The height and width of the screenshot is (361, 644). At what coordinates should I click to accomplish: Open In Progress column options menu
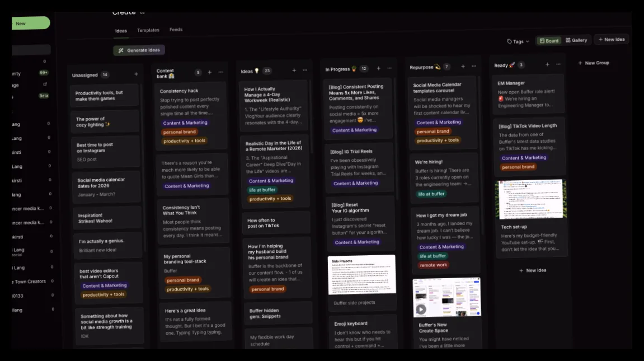[389, 68]
